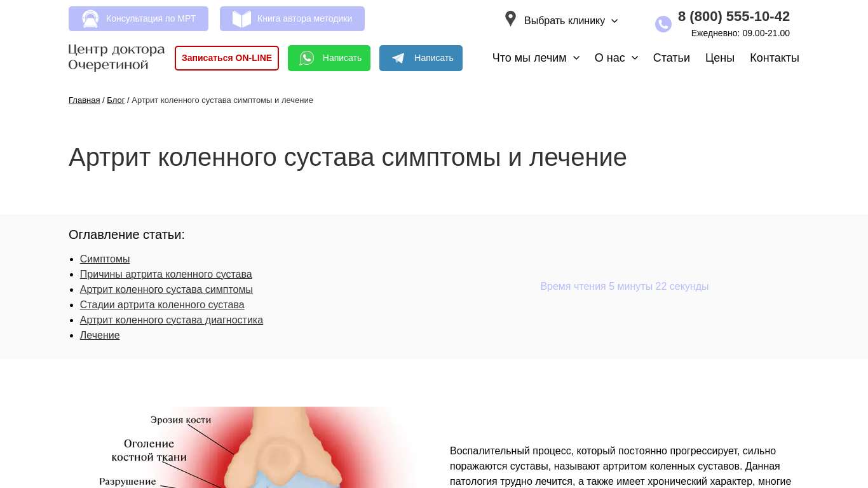Open the Цены menu item

(719, 58)
